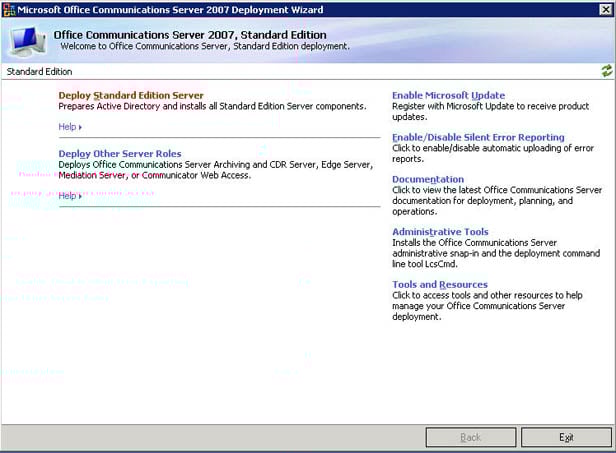Open the Tools and Resources link
Image resolution: width=616 pixels, height=453 pixels.
tap(440, 284)
